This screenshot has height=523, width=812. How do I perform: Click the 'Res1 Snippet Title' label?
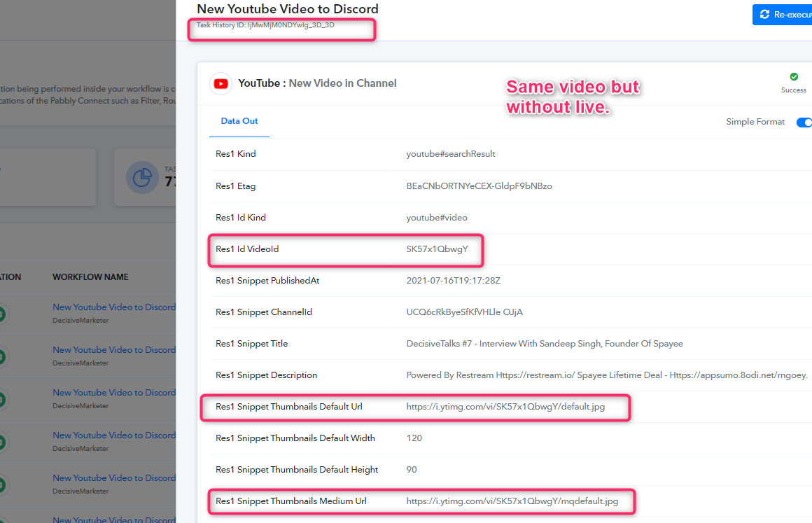point(252,344)
